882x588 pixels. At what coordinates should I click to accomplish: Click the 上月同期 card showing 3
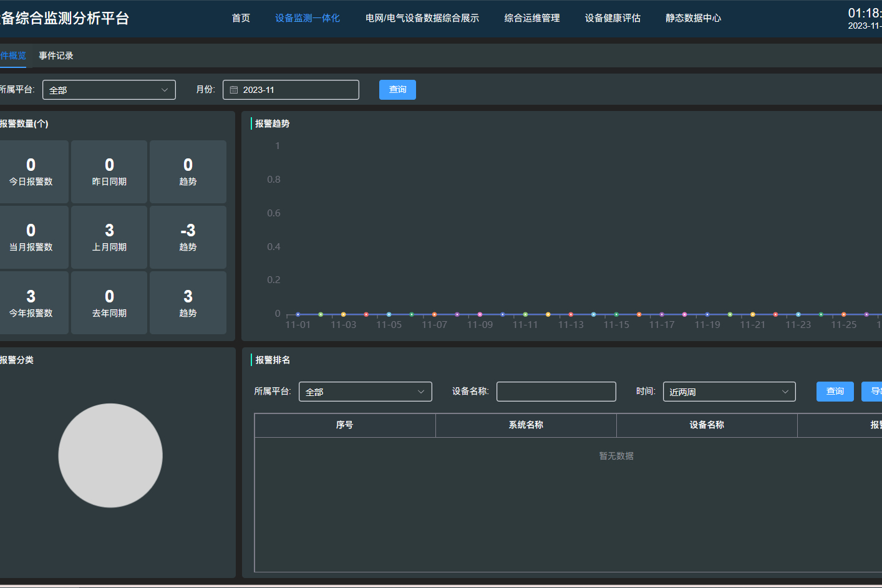[109, 237]
